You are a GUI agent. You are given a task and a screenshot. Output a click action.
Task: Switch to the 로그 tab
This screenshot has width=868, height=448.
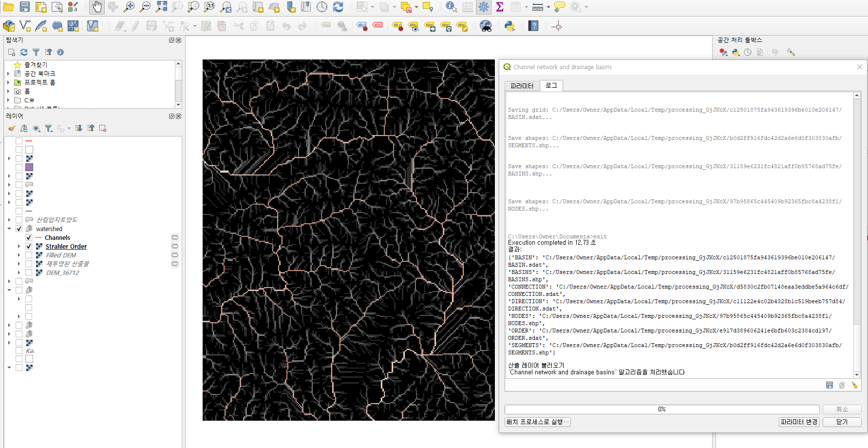point(551,85)
